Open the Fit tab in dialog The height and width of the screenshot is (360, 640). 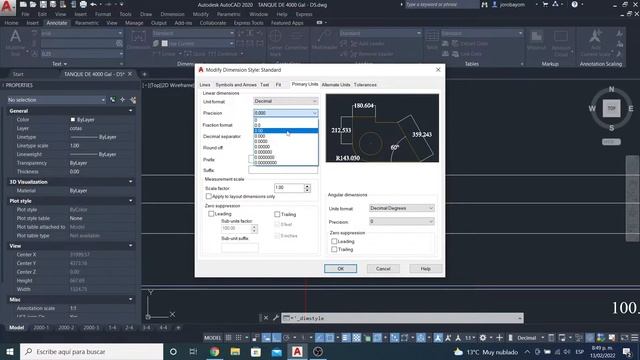point(278,84)
